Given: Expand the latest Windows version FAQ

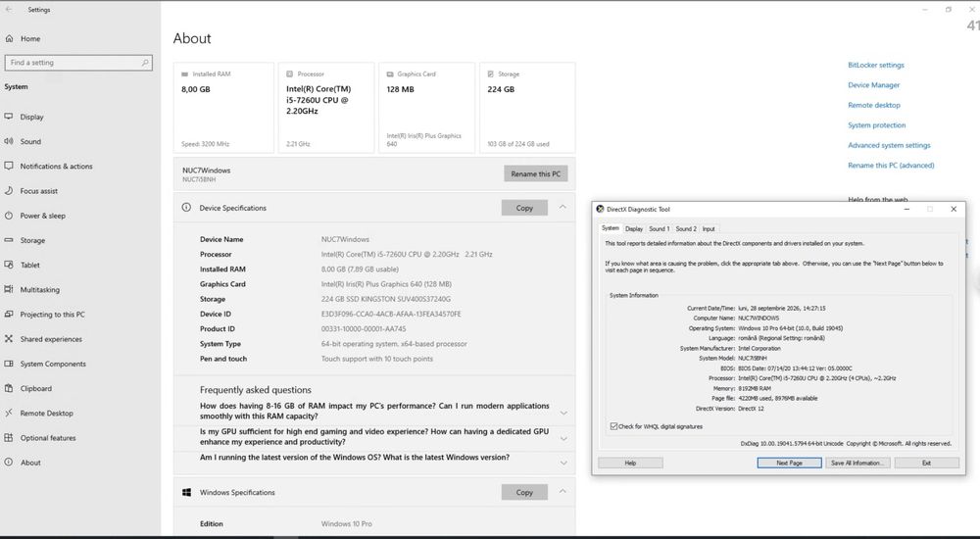Looking at the screenshot, I should (x=563, y=464).
